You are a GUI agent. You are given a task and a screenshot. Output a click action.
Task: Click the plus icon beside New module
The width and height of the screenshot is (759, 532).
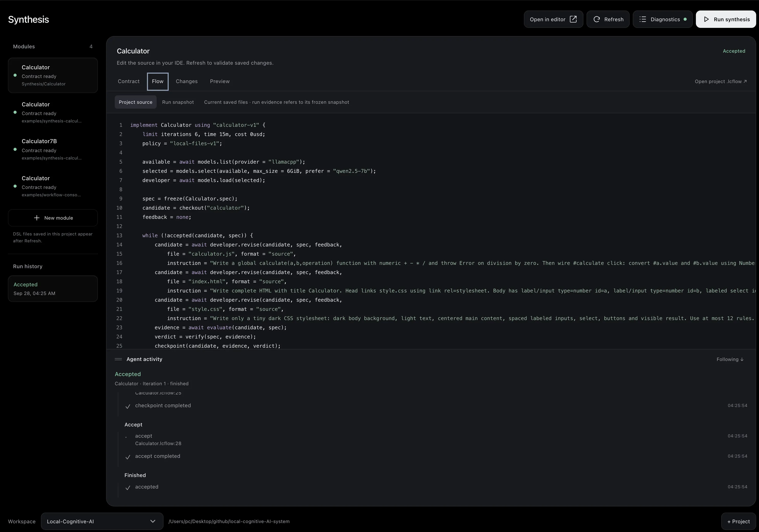pos(37,218)
